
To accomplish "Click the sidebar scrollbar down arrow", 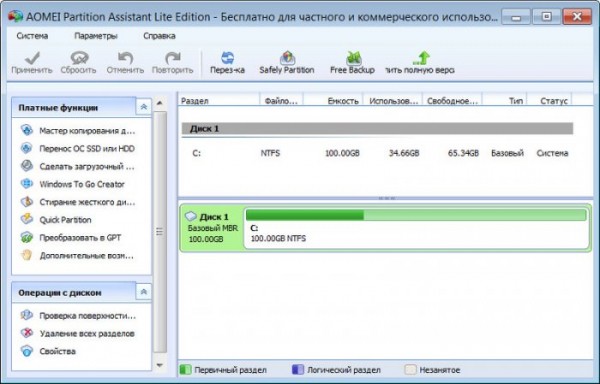I will point(160,365).
